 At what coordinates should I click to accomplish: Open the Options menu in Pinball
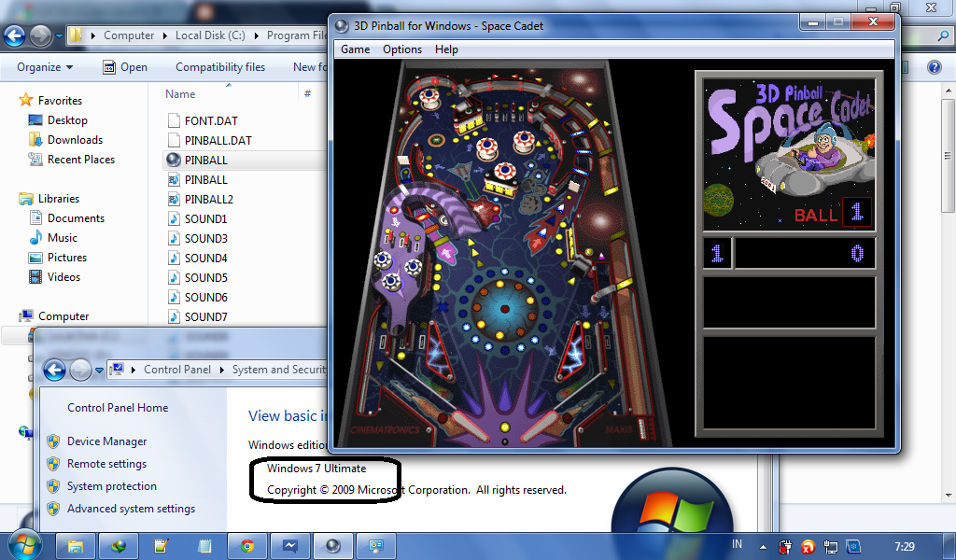tap(402, 49)
